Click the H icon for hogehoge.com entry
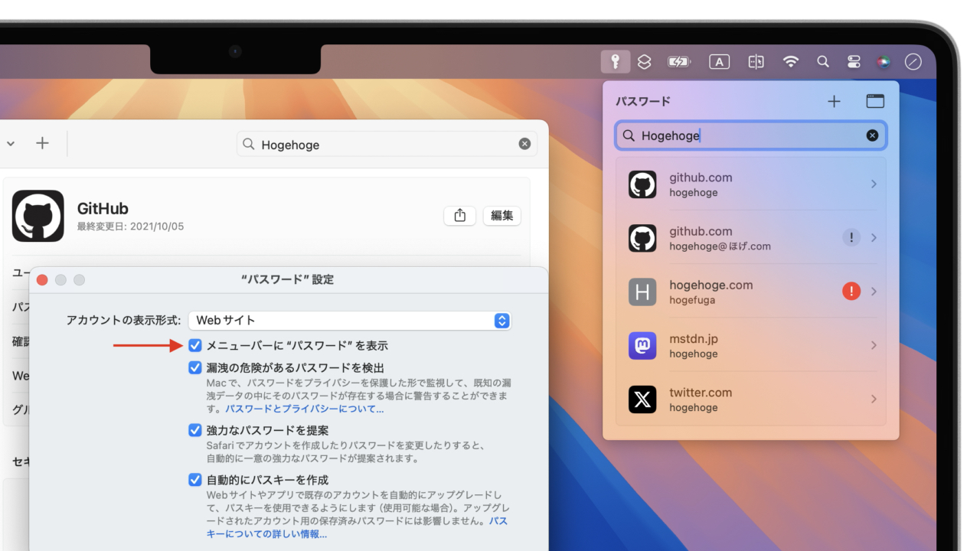The width and height of the screenshot is (980, 551). pos(642,292)
